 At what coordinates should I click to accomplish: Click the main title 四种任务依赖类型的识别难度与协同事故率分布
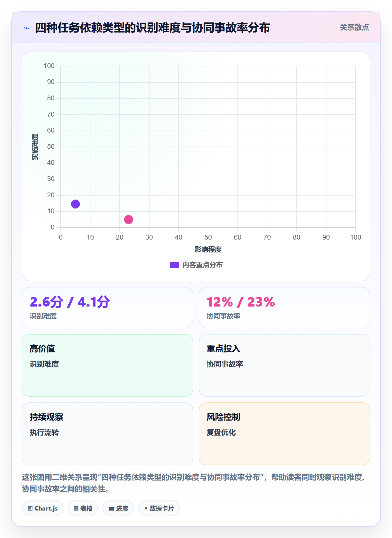click(x=152, y=28)
